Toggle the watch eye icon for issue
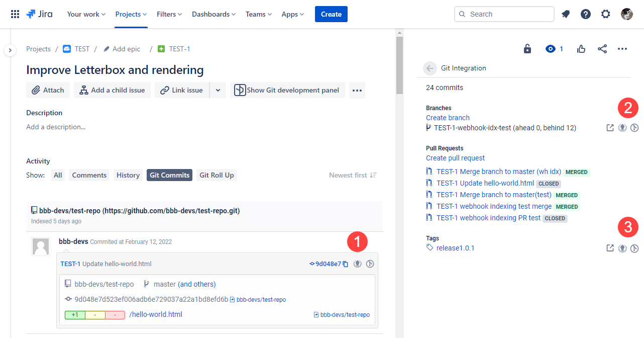Screen dimensions: 644x338 pos(551,49)
